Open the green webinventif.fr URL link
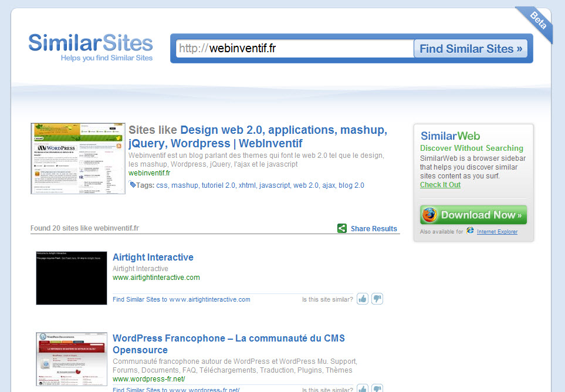 [x=149, y=173]
